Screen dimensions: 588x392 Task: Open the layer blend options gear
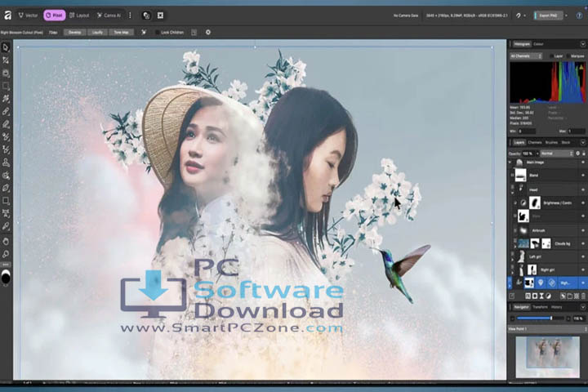pyautogui.click(x=578, y=154)
